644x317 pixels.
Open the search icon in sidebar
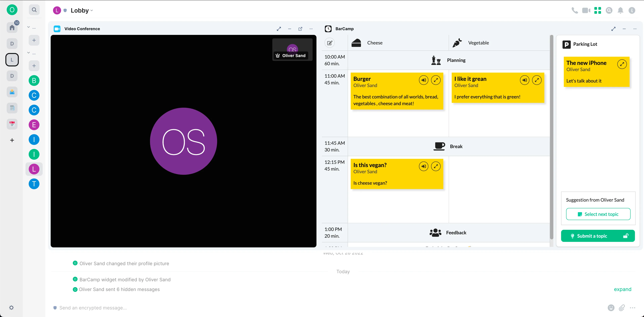(34, 10)
